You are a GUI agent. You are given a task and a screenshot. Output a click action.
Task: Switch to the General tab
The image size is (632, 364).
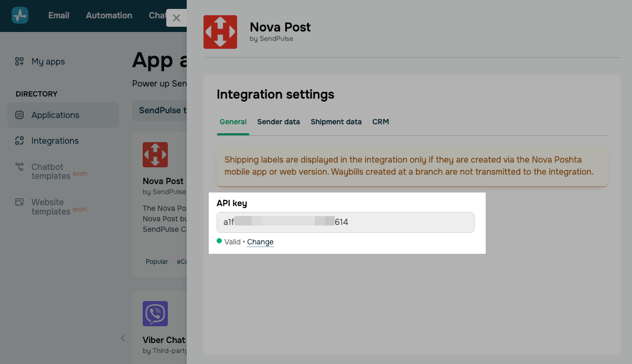tap(233, 122)
